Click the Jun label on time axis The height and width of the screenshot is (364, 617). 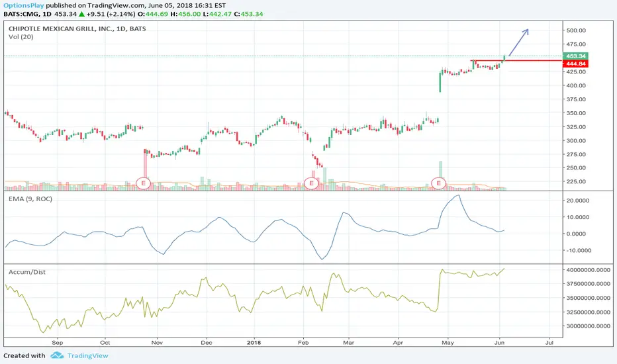499,343
